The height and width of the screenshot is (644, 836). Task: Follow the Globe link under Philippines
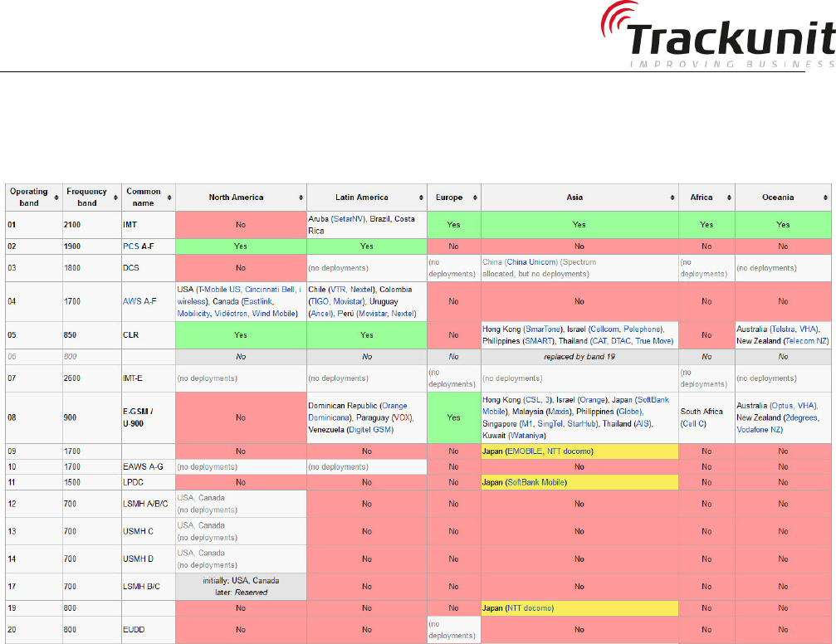tap(629, 411)
